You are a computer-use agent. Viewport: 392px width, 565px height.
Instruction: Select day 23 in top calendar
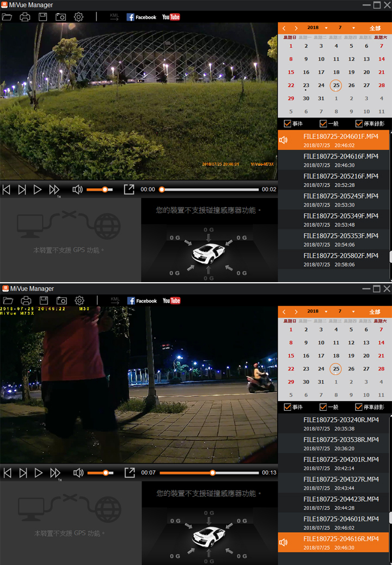point(306,86)
